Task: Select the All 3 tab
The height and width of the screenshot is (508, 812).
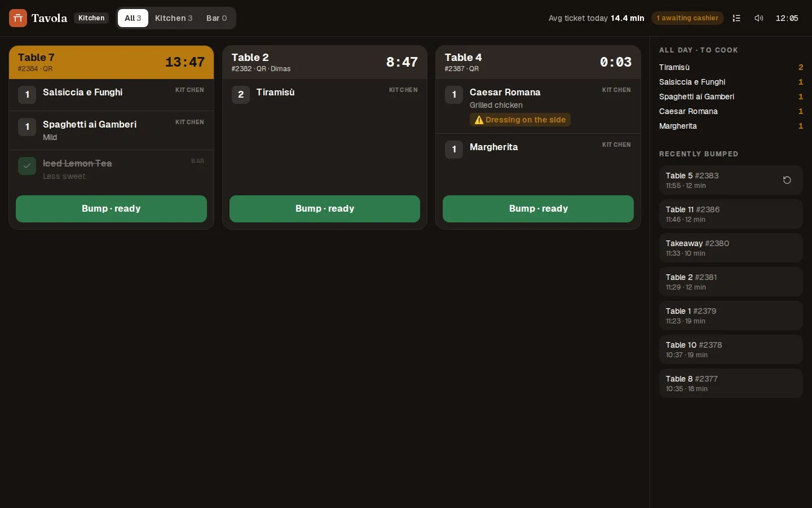Action: click(x=133, y=18)
